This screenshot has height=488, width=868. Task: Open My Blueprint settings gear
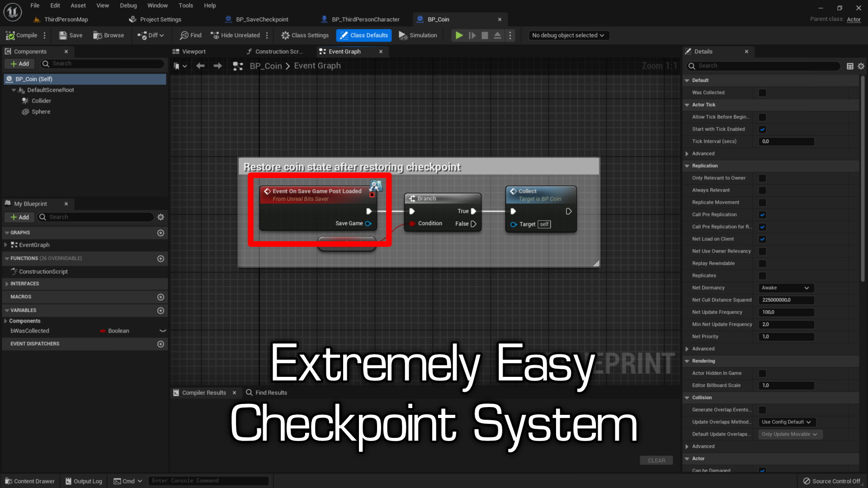160,217
